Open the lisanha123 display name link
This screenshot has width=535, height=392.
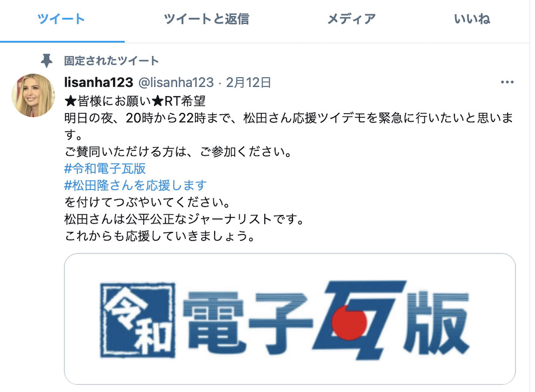(x=99, y=83)
